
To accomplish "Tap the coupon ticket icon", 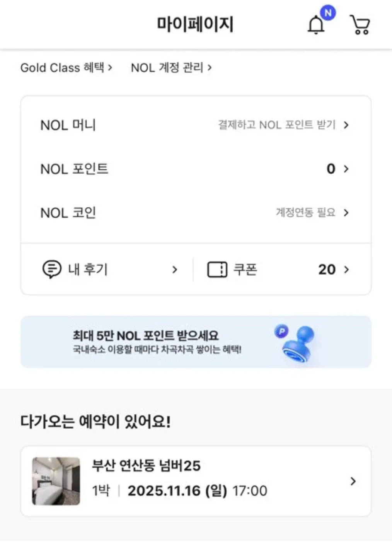I will click(x=217, y=270).
